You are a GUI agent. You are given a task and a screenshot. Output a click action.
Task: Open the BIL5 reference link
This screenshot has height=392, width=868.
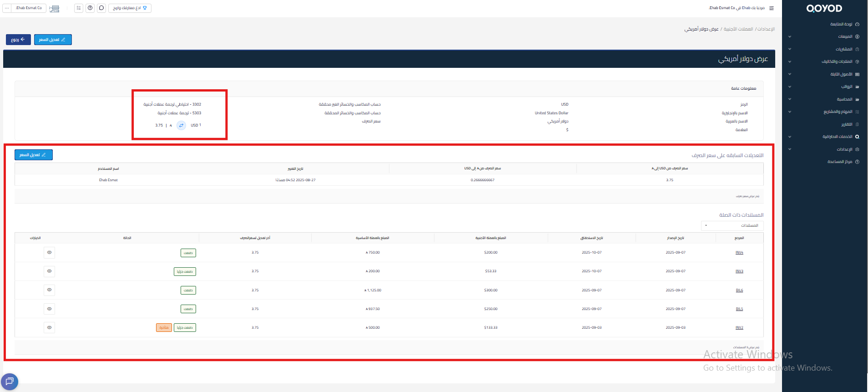click(739, 309)
